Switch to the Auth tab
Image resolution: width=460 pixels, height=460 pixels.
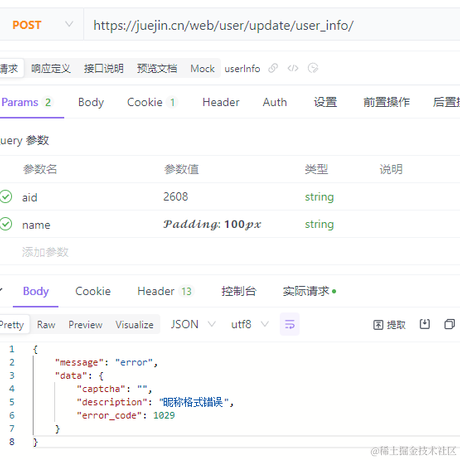tap(275, 102)
